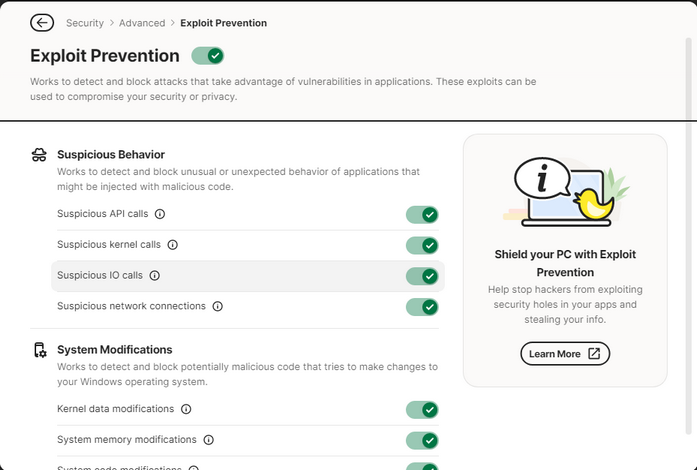
Task: Click the System Modifications device icon
Action: (40, 350)
